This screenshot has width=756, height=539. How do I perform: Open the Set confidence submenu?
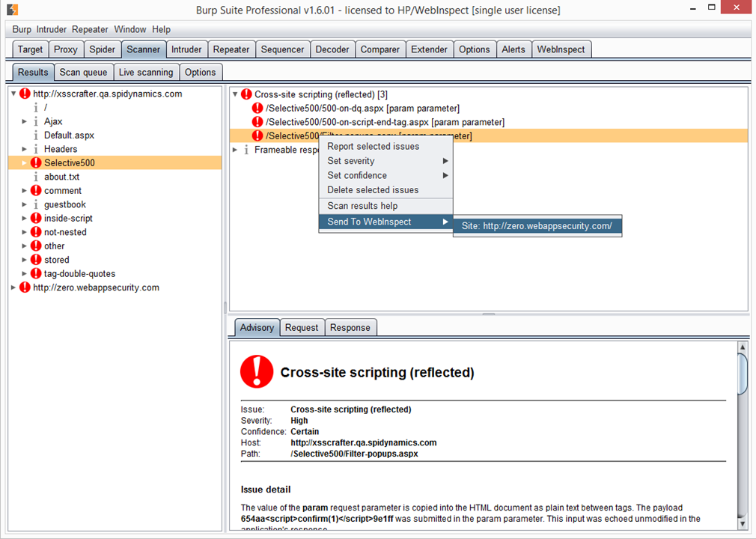pos(385,175)
